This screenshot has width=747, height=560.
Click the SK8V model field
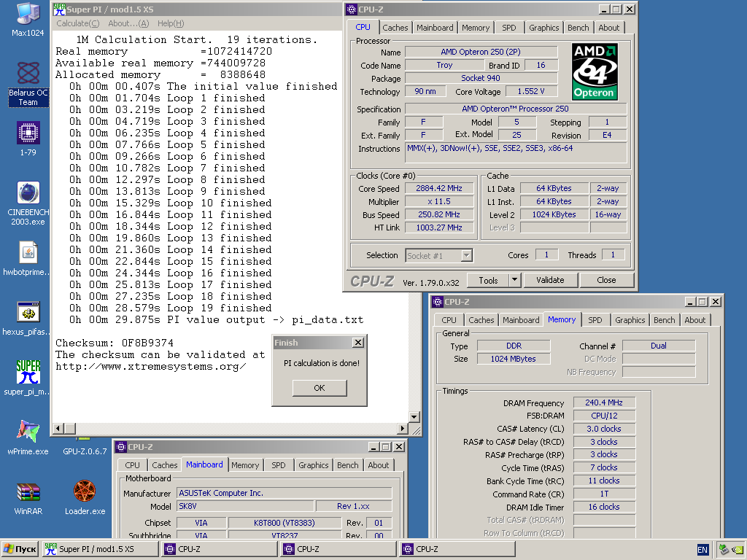click(245, 506)
